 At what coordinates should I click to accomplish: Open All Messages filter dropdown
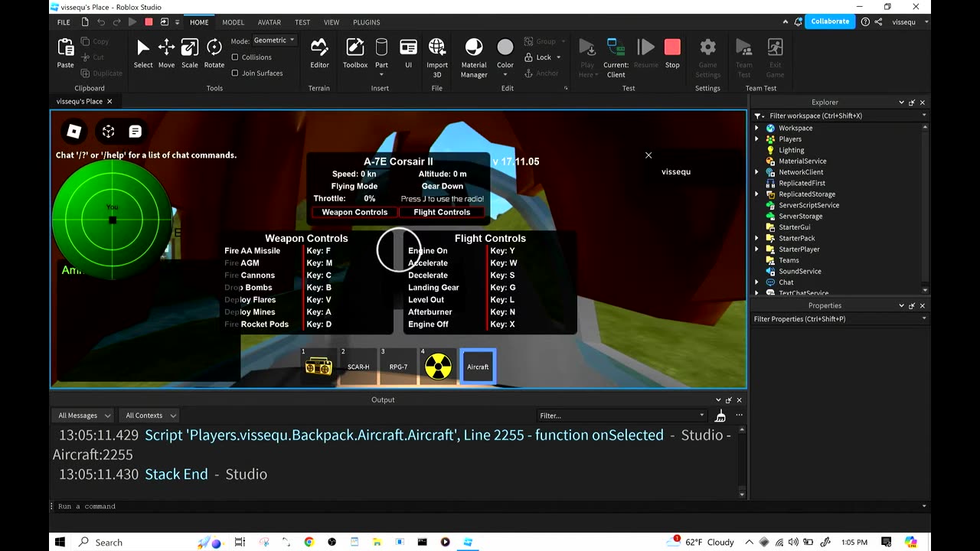click(x=83, y=416)
